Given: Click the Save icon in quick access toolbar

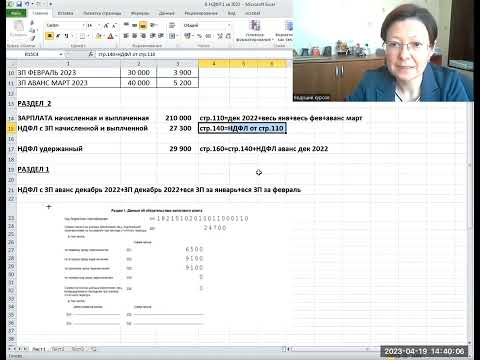Looking at the screenshot, I should [19, 4].
